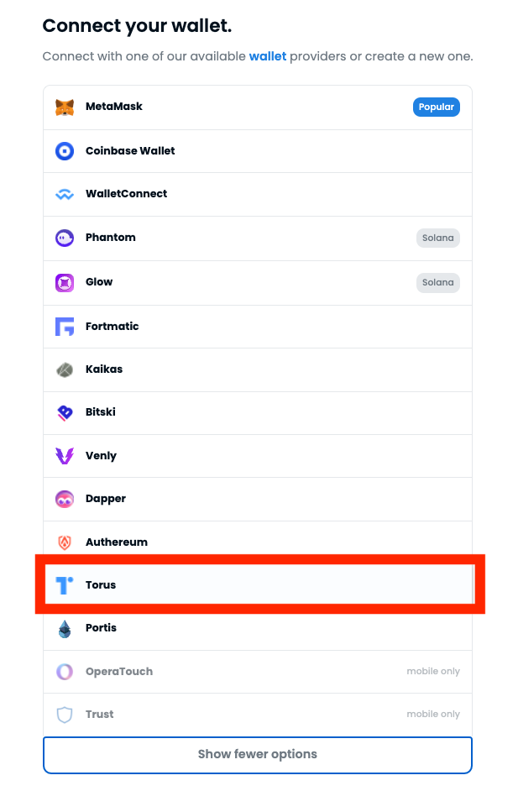Click the MetaMask fox icon
518x812 pixels.
point(64,107)
